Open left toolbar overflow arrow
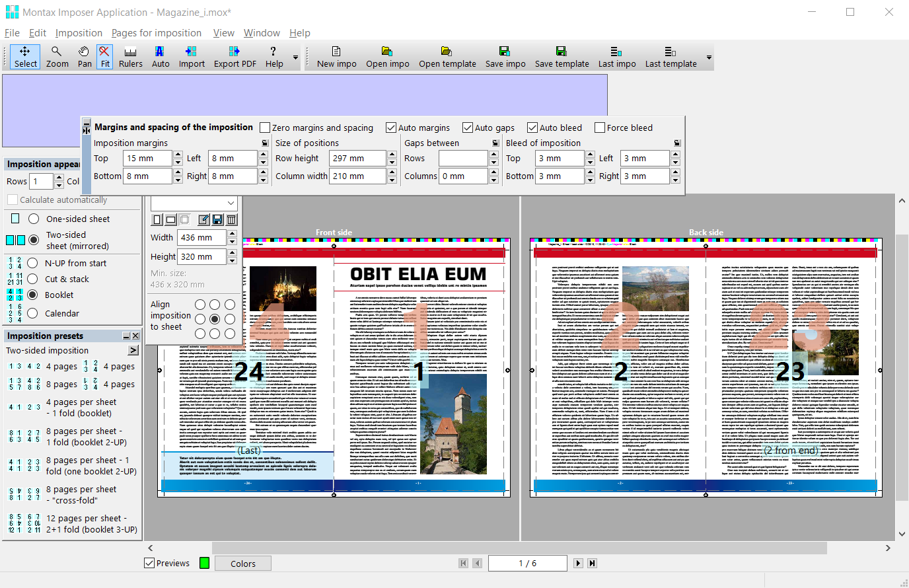 tap(295, 57)
